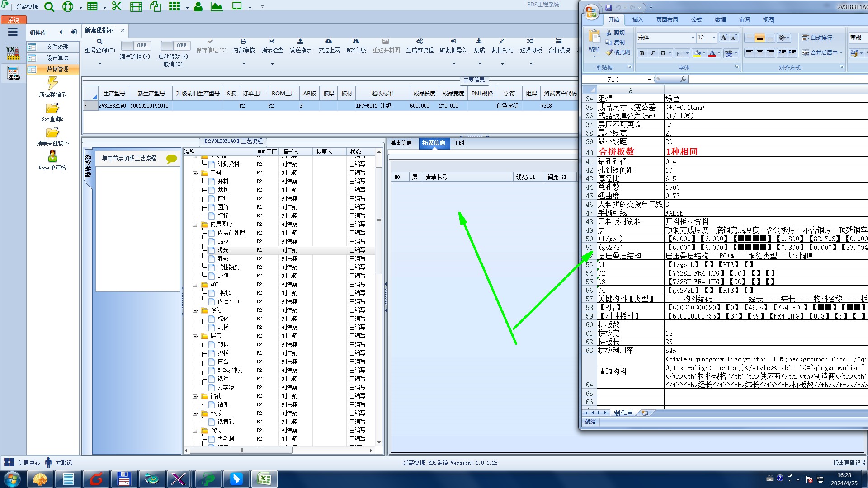868x488 pixels.
Task: Open 预审关键物料 folder shortcut
Action: [52, 136]
